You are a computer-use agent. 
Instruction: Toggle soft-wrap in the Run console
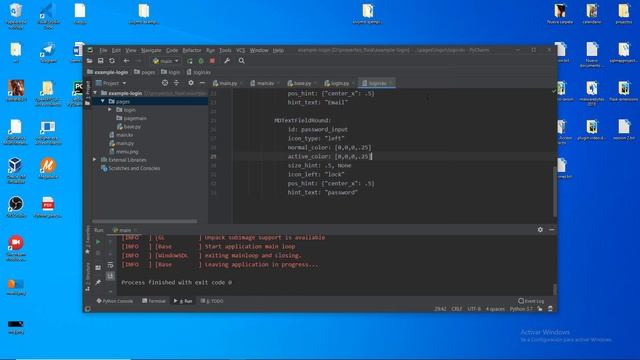click(110, 265)
